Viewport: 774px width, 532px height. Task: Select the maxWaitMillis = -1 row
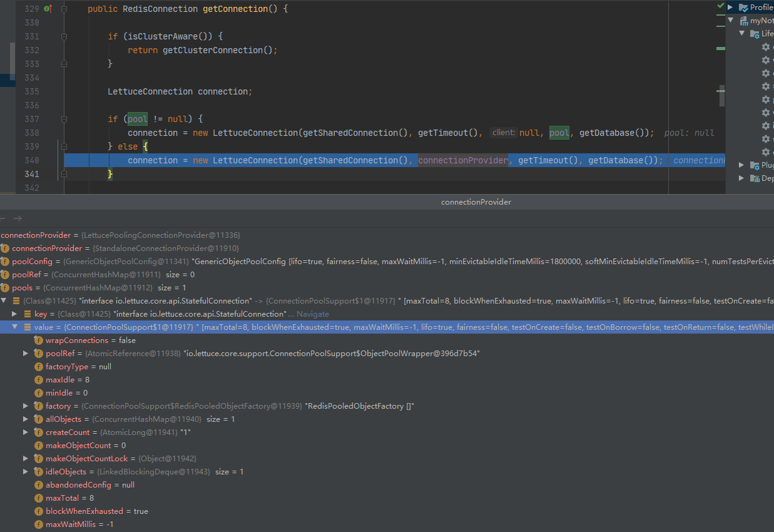click(x=387, y=524)
